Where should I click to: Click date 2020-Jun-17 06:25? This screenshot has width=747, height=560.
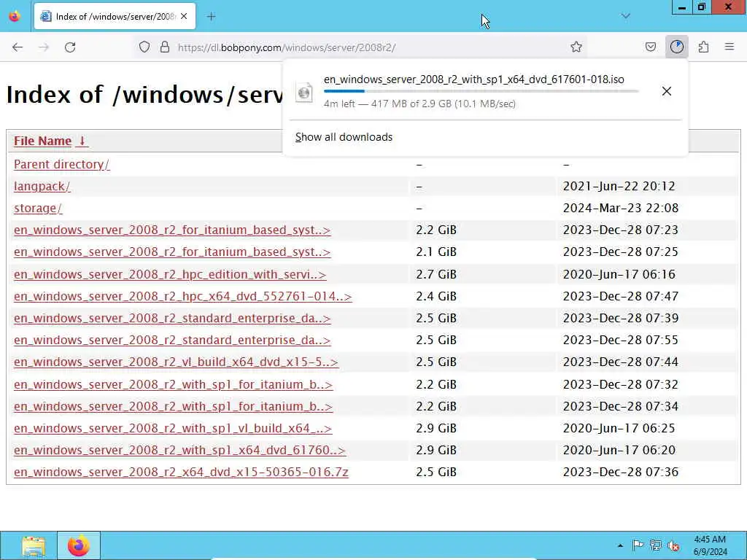click(619, 428)
